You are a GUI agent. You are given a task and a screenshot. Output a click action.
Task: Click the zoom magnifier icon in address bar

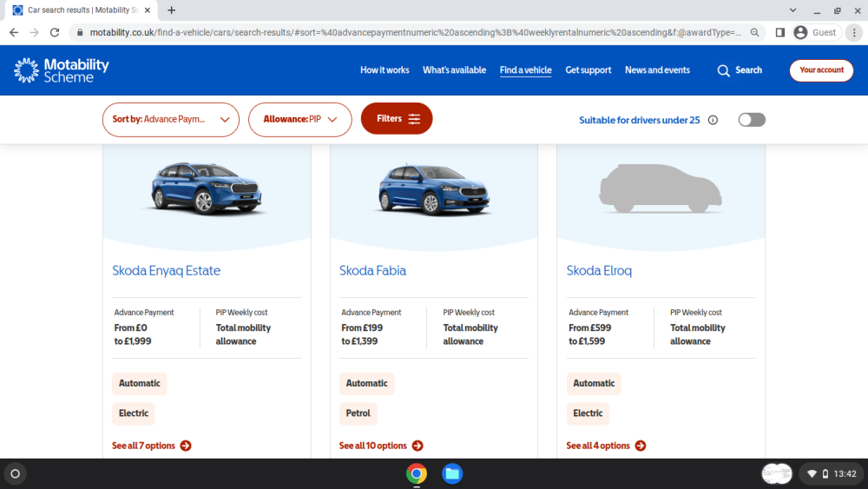pyautogui.click(x=754, y=33)
